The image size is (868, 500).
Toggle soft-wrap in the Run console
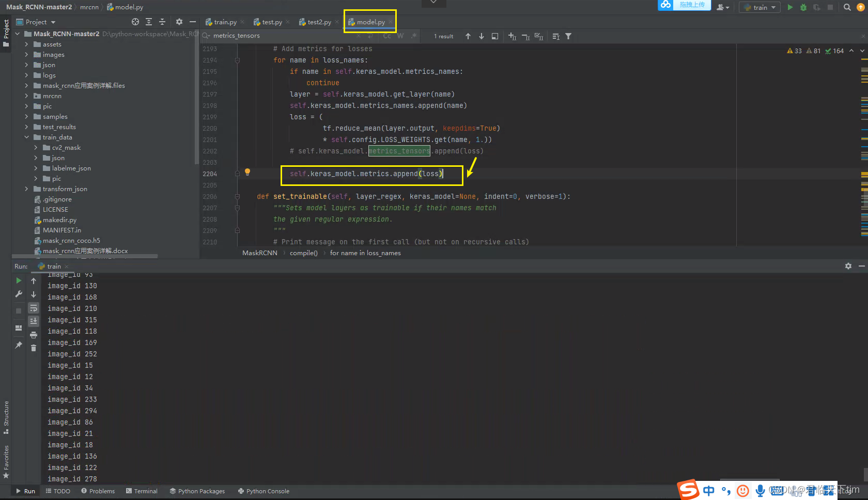click(x=34, y=308)
